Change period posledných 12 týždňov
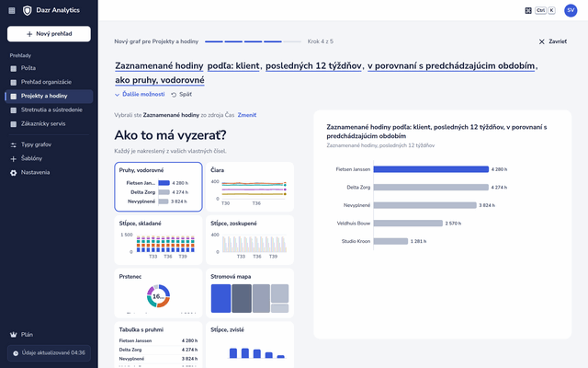 (313, 65)
